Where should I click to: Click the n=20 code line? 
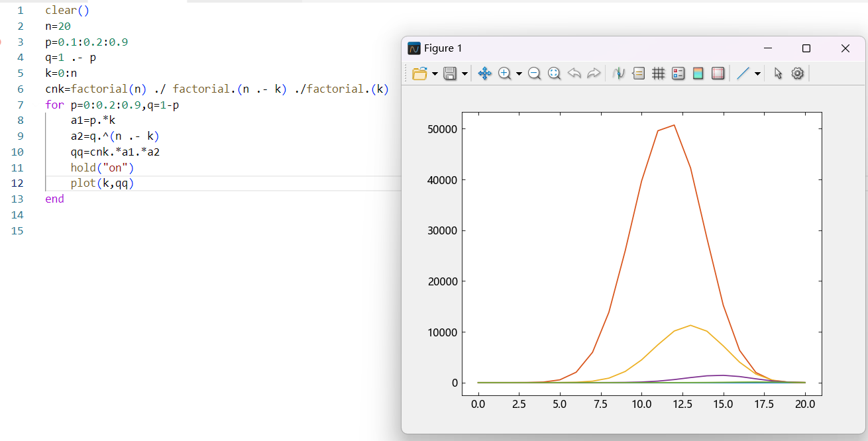point(58,26)
